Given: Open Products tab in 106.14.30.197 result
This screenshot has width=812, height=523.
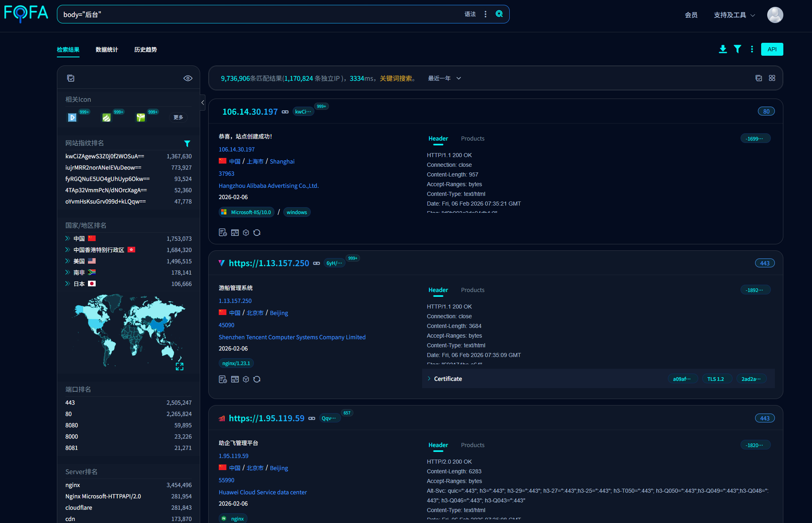Looking at the screenshot, I should click(x=473, y=139).
